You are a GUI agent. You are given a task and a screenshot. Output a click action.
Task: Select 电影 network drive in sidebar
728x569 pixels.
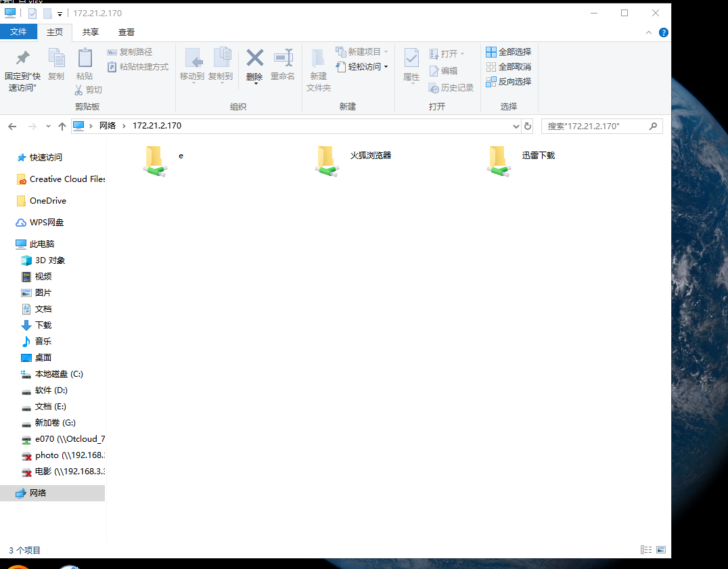click(x=63, y=472)
